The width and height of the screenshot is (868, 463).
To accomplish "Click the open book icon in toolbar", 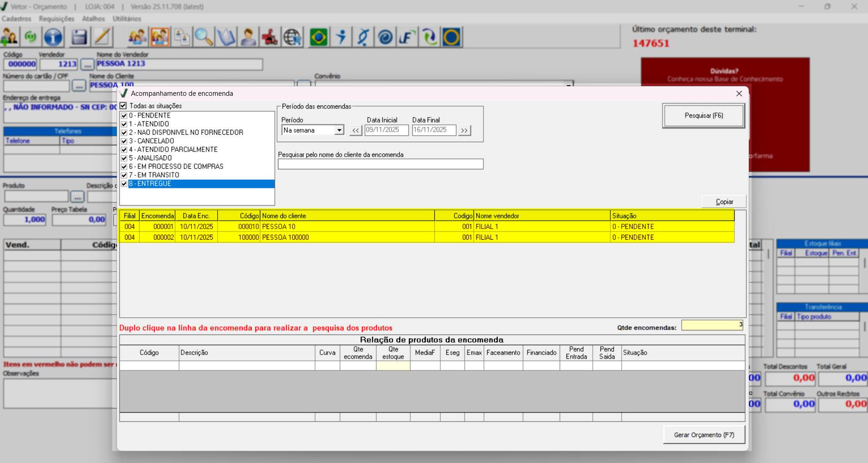I will tap(226, 37).
